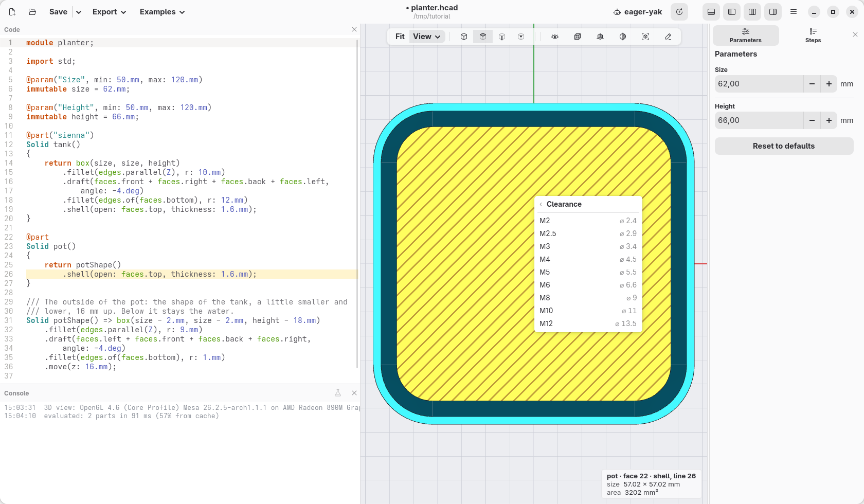Click the eager-yak robot assistant icon

pyautogui.click(x=617, y=12)
